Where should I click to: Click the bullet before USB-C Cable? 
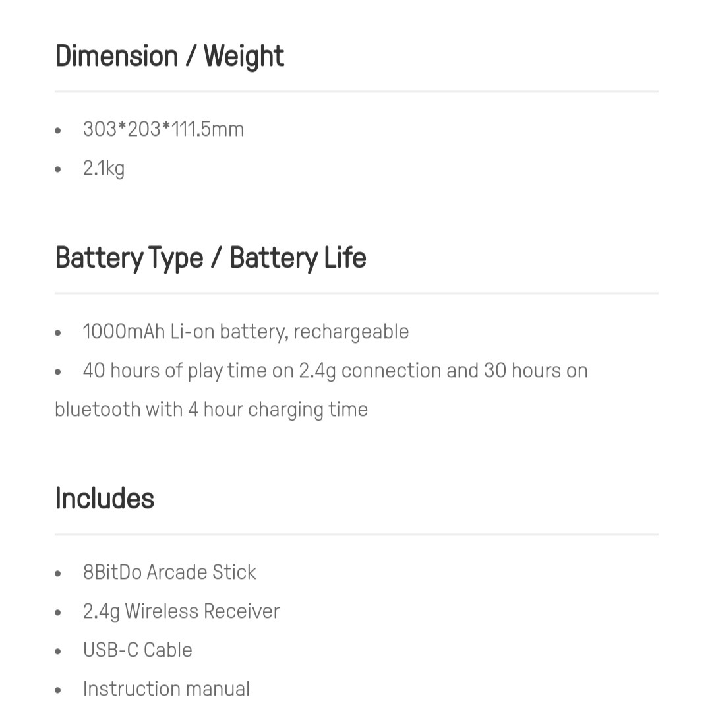click(x=57, y=652)
